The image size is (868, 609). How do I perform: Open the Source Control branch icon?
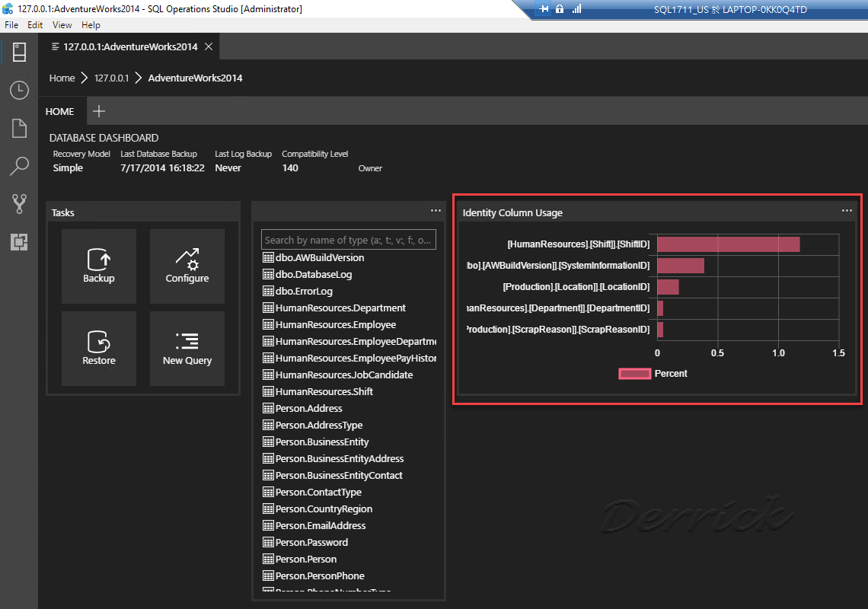[x=18, y=204]
